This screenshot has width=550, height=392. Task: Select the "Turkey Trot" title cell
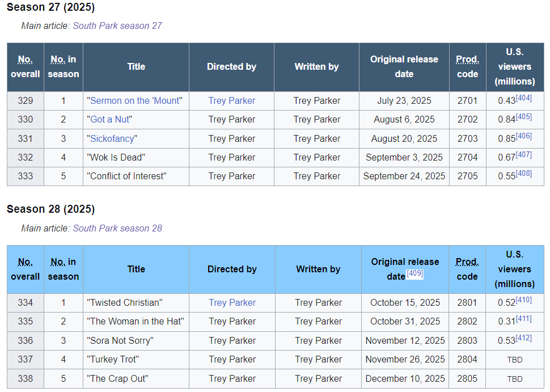click(136, 360)
